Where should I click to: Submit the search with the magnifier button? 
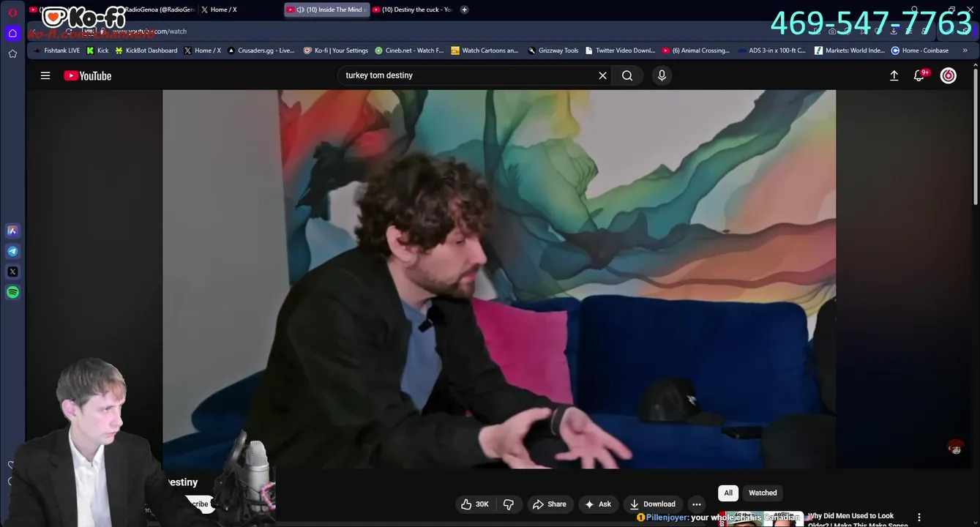[627, 75]
